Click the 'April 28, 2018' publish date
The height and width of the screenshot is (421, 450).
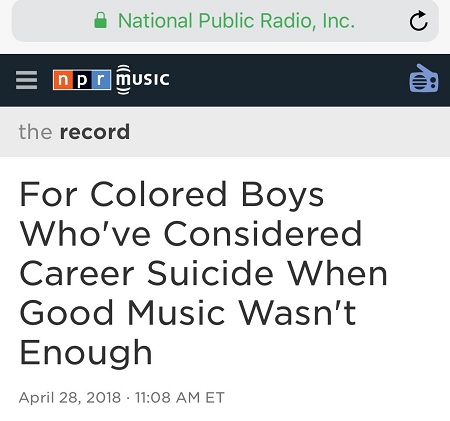click(70, 397)
